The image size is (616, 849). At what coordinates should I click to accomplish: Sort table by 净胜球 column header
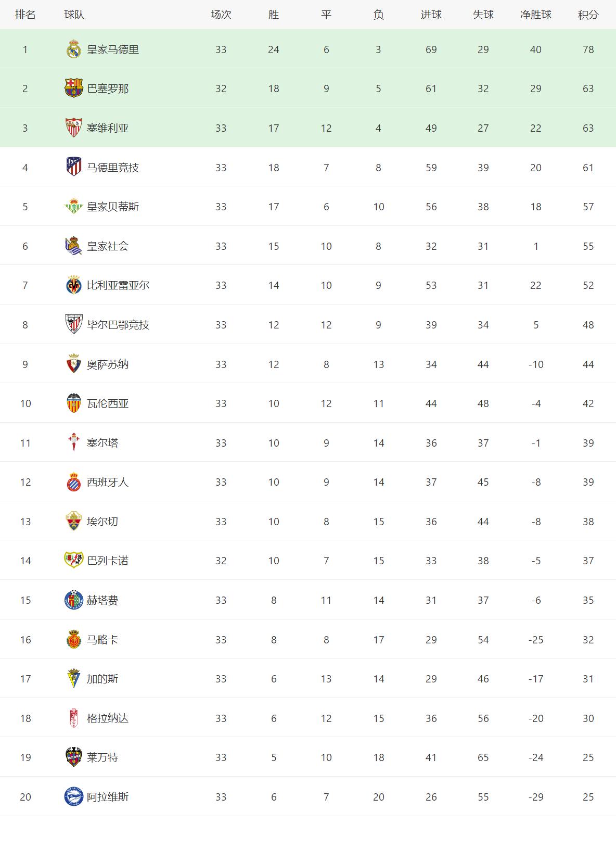tap(535, 15)
